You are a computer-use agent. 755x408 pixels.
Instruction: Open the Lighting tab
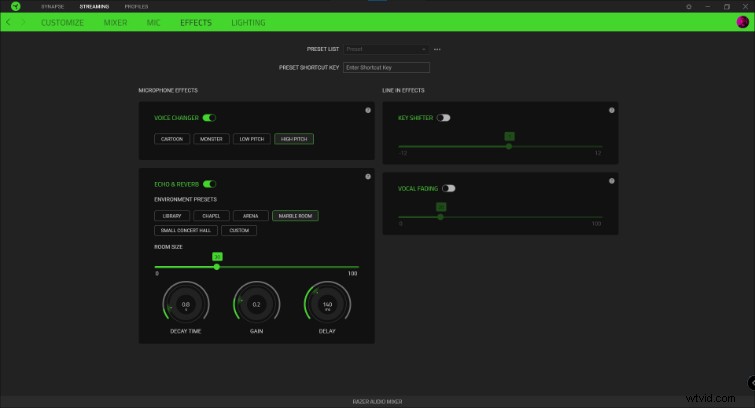248,23
